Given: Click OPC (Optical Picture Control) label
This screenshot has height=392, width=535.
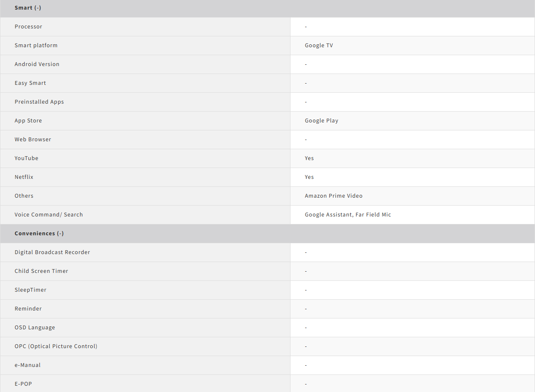Looking at the screenshot, I should click(56, 346).
